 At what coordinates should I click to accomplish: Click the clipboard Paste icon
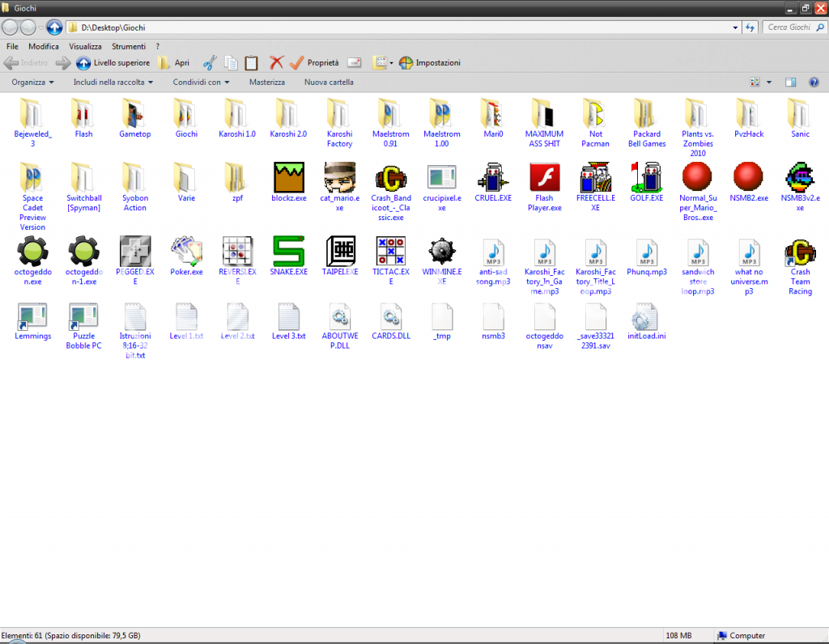(251, 62)
